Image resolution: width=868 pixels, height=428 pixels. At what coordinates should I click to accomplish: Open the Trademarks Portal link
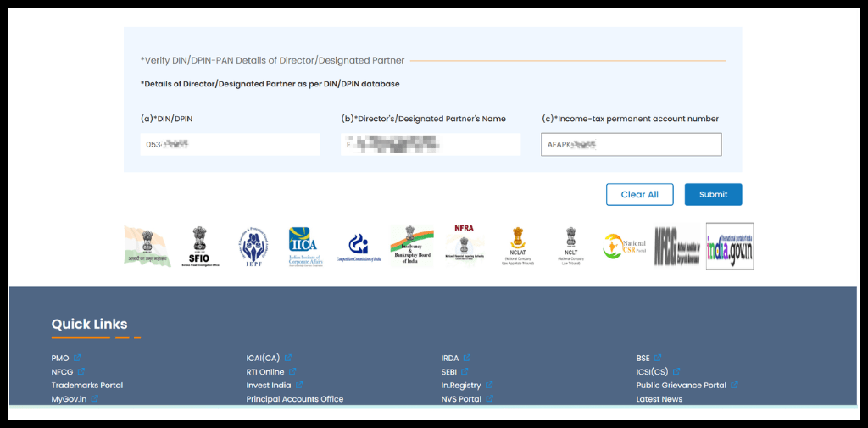tap(87, 386)
